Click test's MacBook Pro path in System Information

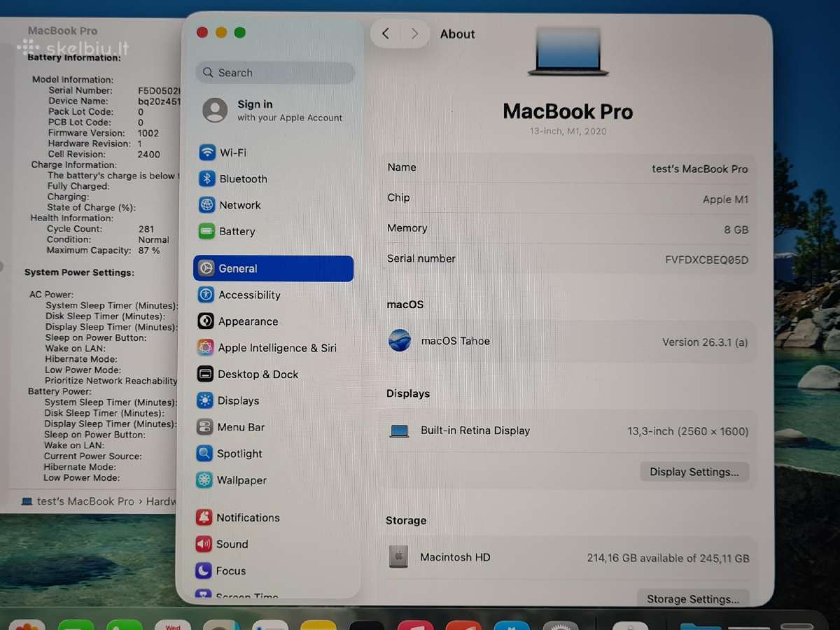click(85, 501)
